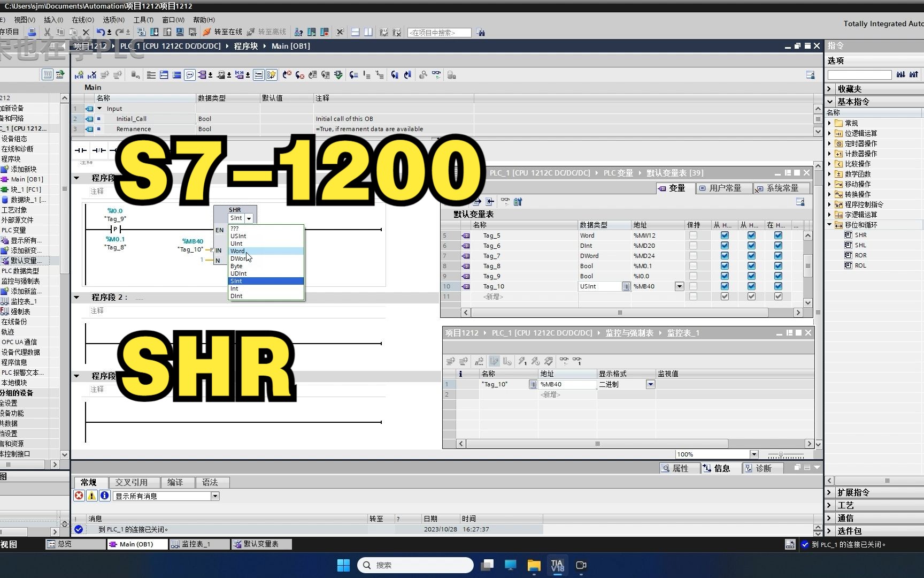Toggle Retain checkbox for Tag_5
Viewport: 924px width, 578px height.
click(x=693, y=235)
